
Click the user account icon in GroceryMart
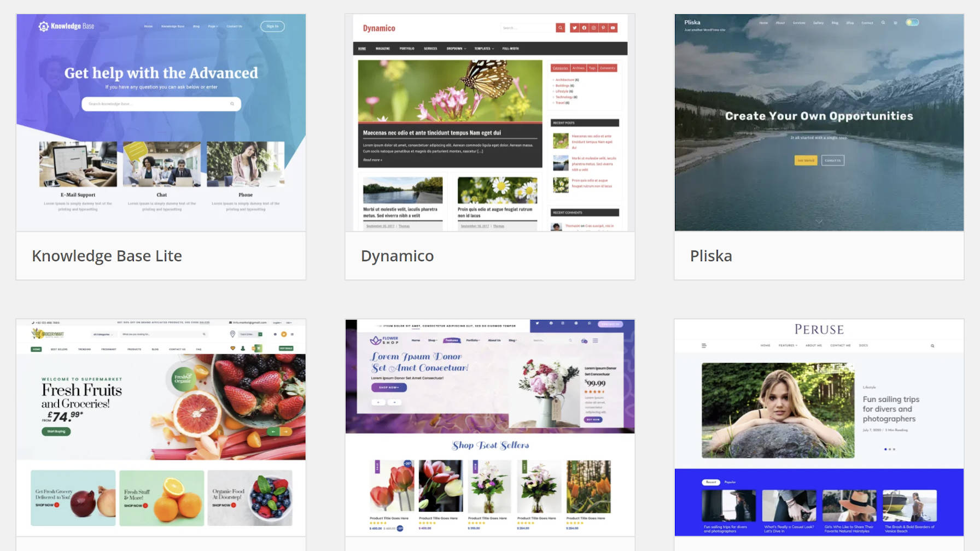coord(243,348)
